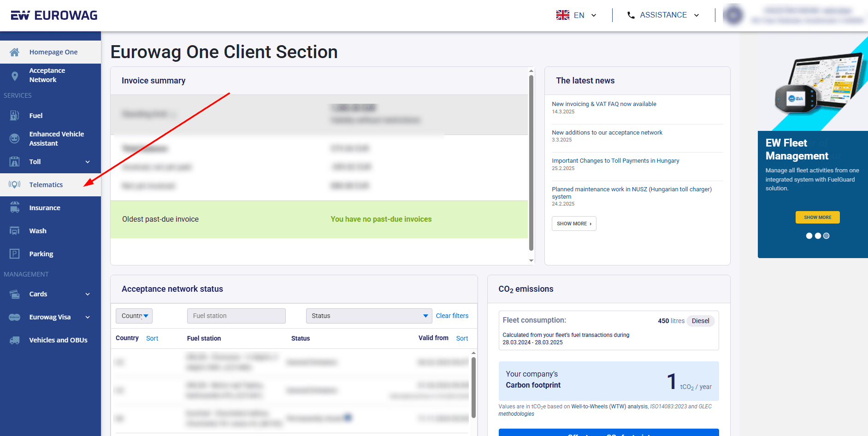
Task: Select the Vehicles and OBUs truck icon
Action: [x=15, y=340]
